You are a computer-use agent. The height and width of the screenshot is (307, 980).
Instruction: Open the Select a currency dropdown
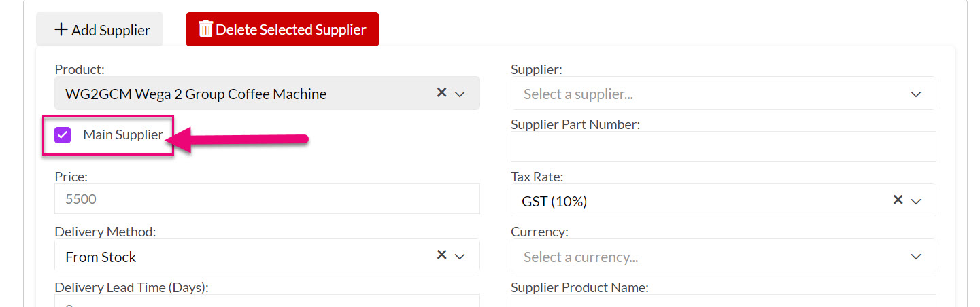click(x=723, y=256)
